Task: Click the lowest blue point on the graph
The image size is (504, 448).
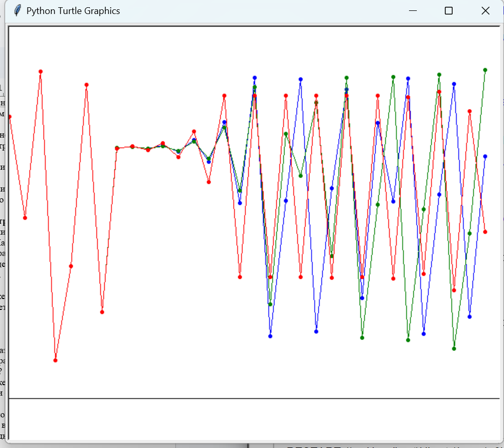Action: click(270, 336)
